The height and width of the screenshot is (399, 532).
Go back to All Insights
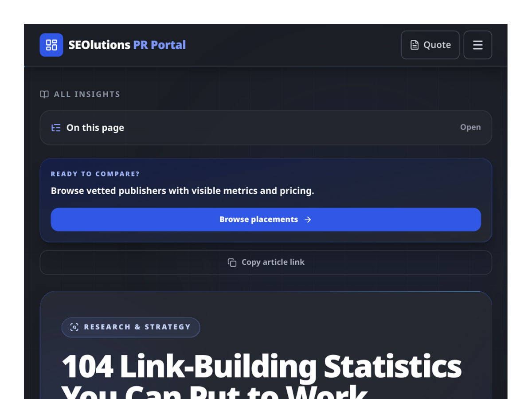tap(80, 94)
